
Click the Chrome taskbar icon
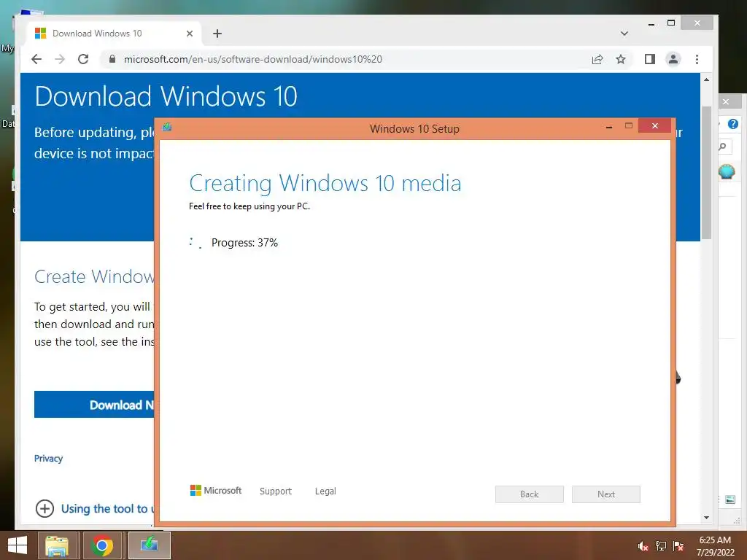pyautogui.click(x=102, y=545)
